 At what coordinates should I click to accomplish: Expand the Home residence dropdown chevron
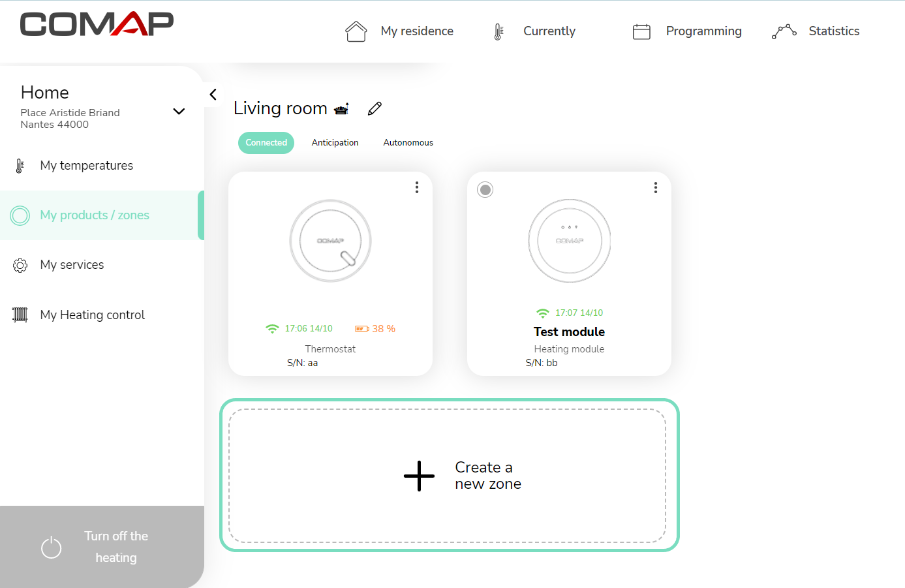click(179, 112)
